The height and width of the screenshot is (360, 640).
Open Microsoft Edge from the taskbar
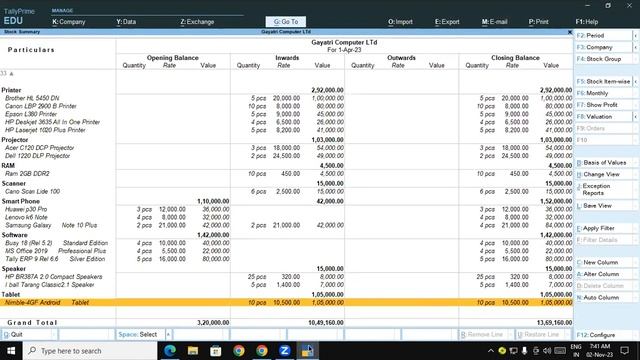(170, 351)
